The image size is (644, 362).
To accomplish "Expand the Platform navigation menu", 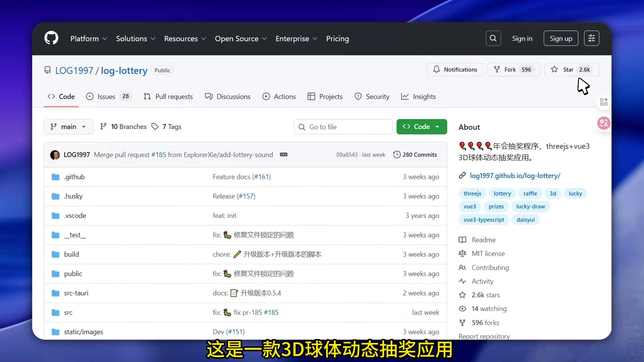I will [x=89, y=39].
